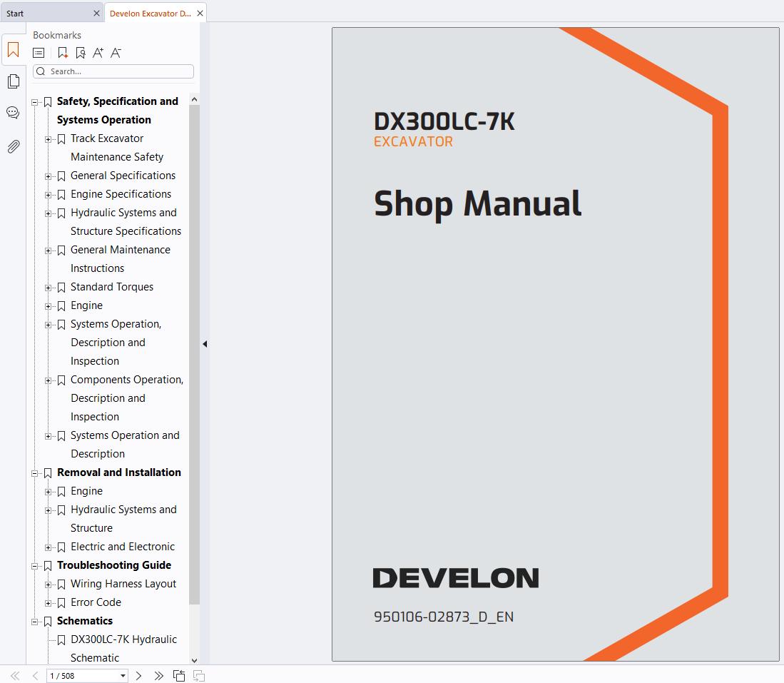
Task: Click the bookmark icon beside Error Code
Action: (x=61, y=603)
